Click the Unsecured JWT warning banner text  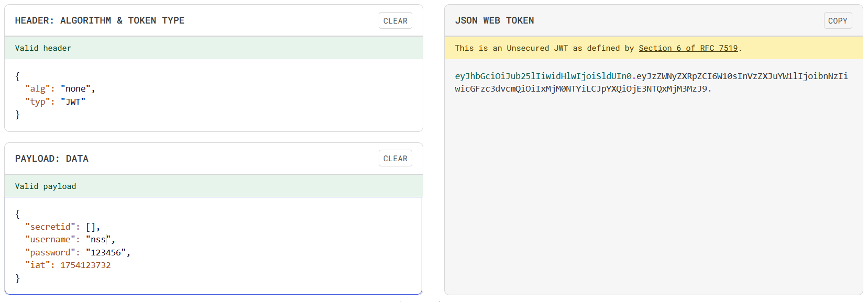coord(545,48)
